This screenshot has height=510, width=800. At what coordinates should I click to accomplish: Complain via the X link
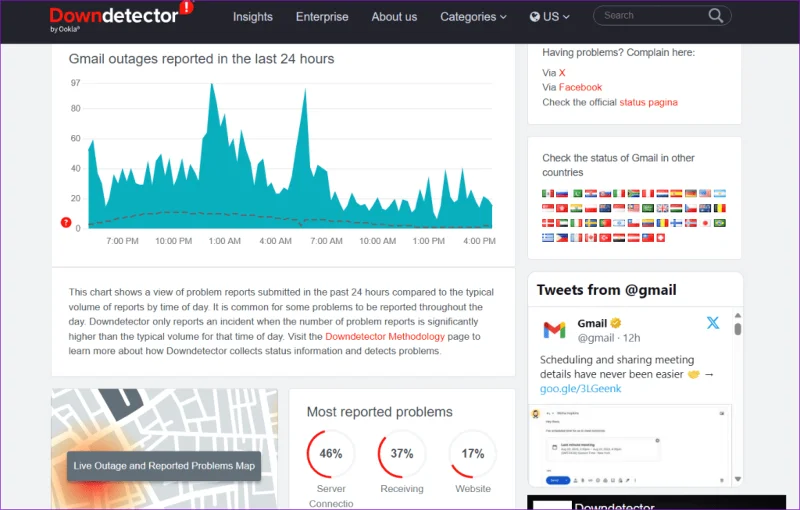tap(562, 73)
